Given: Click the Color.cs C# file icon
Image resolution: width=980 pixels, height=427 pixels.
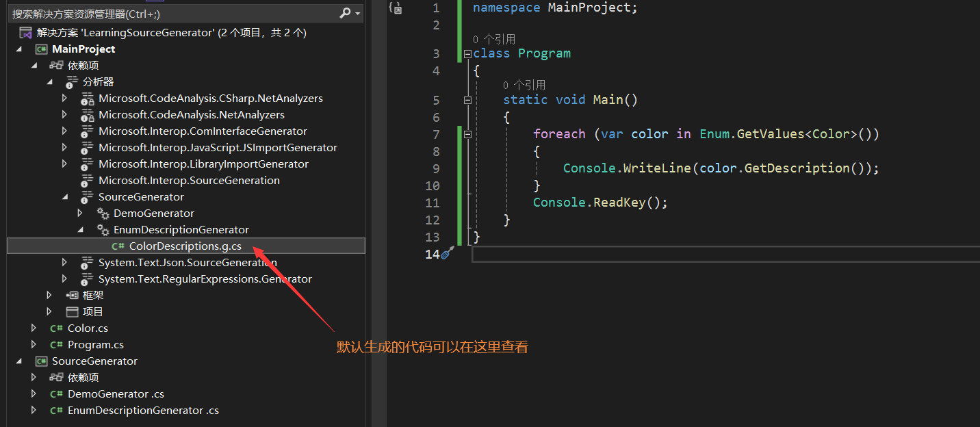Looking at the screenshot, I should (x=57, y=328).
